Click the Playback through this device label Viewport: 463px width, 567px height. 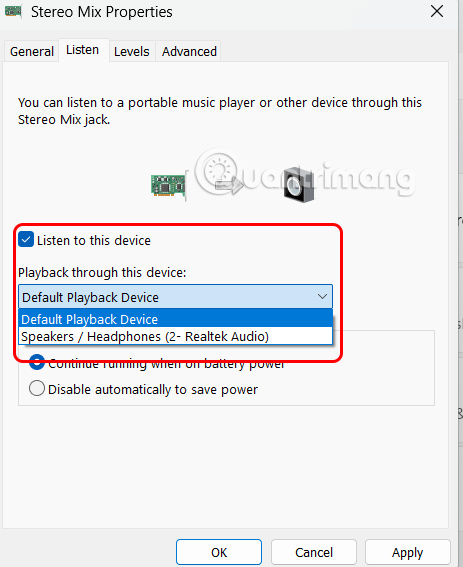(102, 272)
